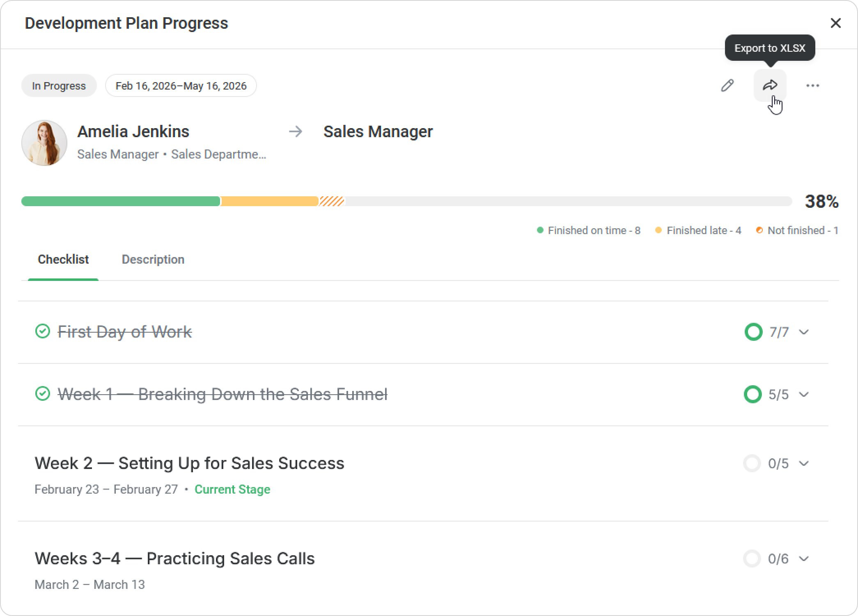Expand the First Day of Work section

click(x=804, y=332)
